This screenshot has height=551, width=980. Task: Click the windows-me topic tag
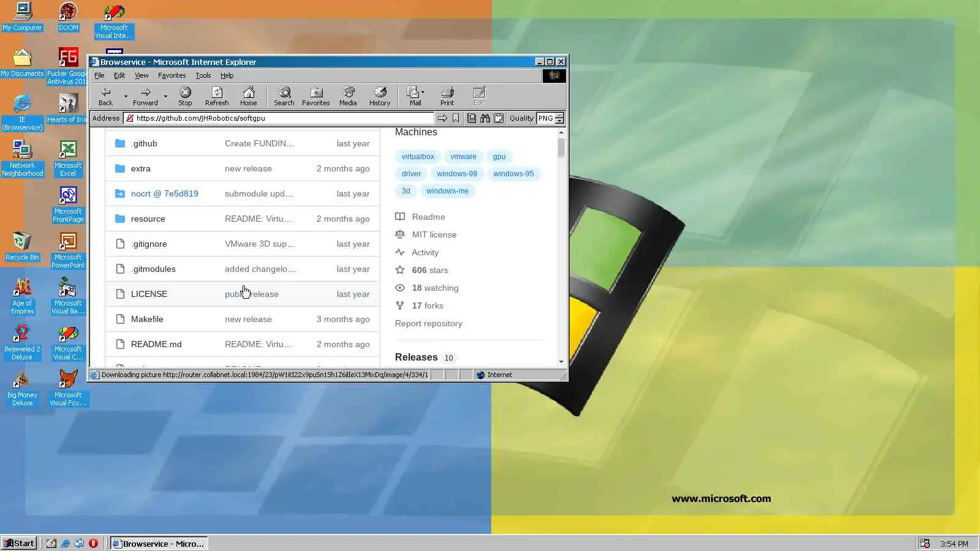click(447, 191)
